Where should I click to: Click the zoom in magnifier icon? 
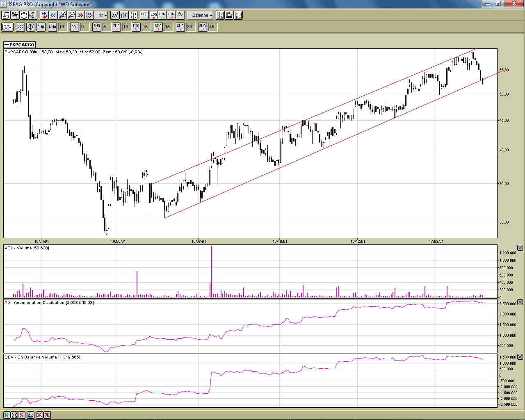[62, 15]
